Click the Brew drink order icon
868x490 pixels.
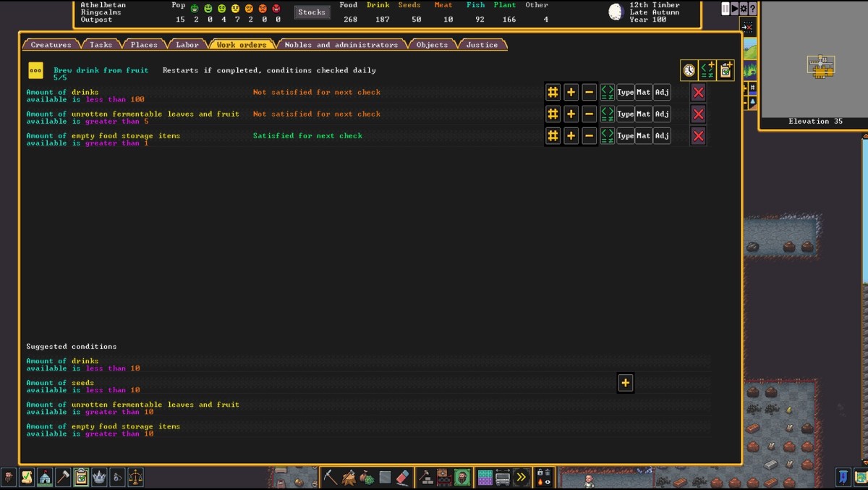pyautogui.click(x=35, y=70)
